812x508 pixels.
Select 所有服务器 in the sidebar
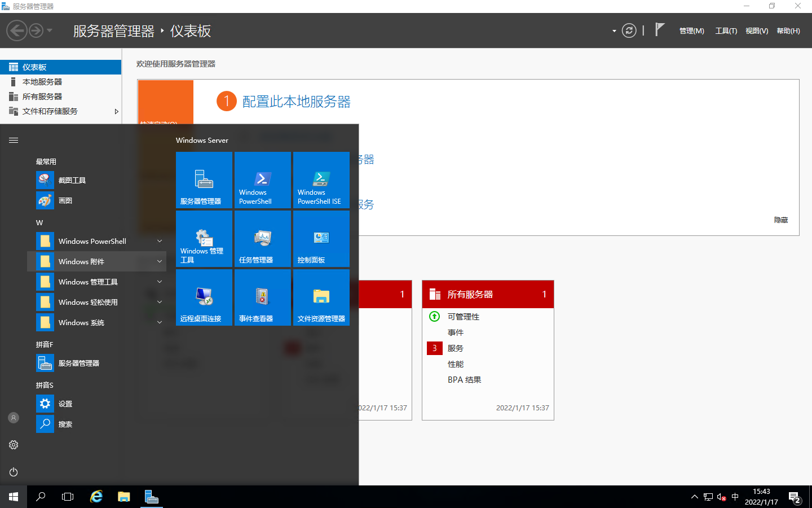[x=60, y=97]
